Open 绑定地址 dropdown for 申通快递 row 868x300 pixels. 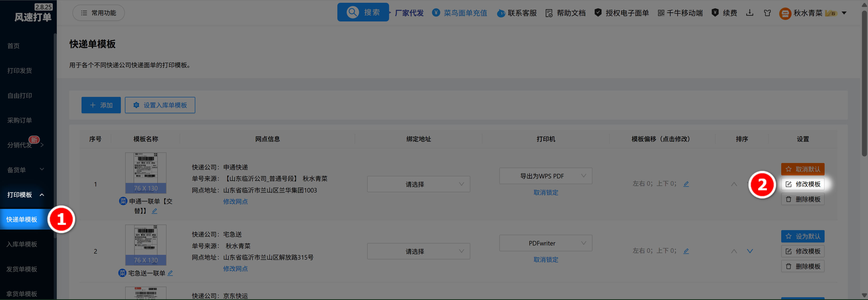[419, 184]
